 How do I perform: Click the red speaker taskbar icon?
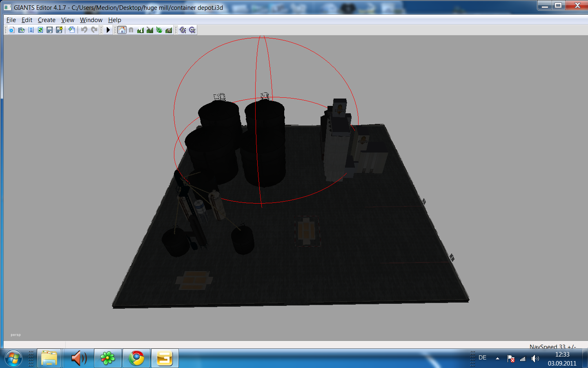[78, 358]
